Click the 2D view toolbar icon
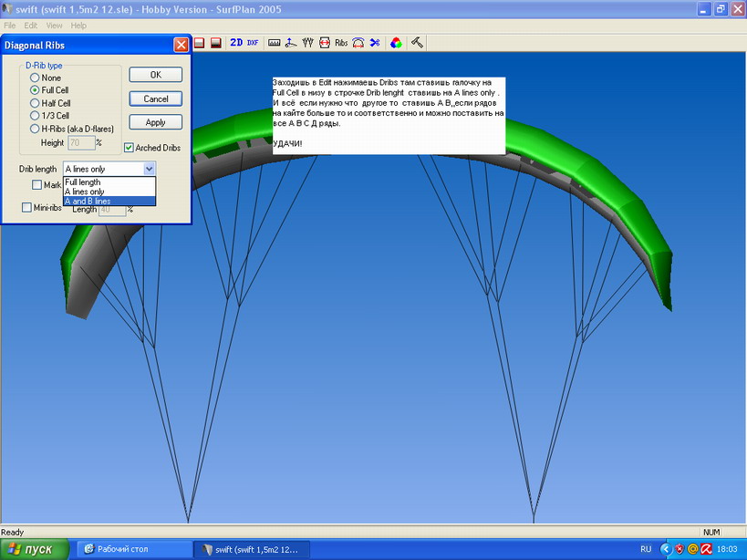The width and height of the screenshot is (747, 560). [x=236, y=43]
